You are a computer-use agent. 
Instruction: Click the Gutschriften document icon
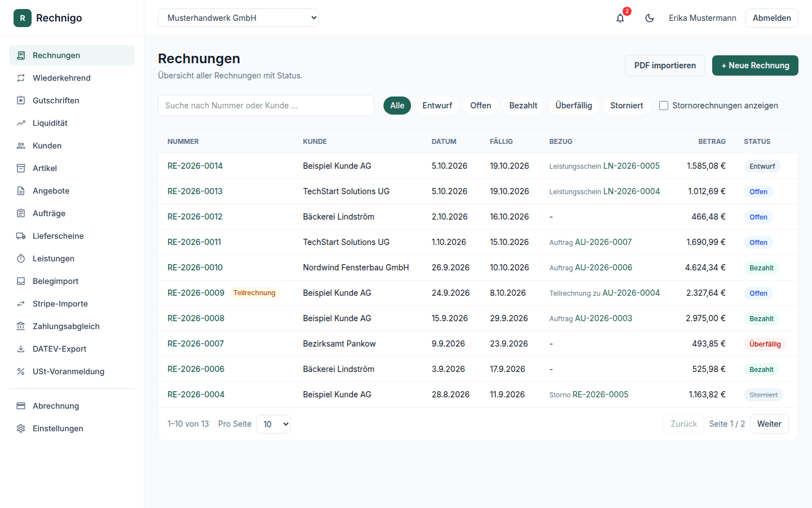coord(21,100)
